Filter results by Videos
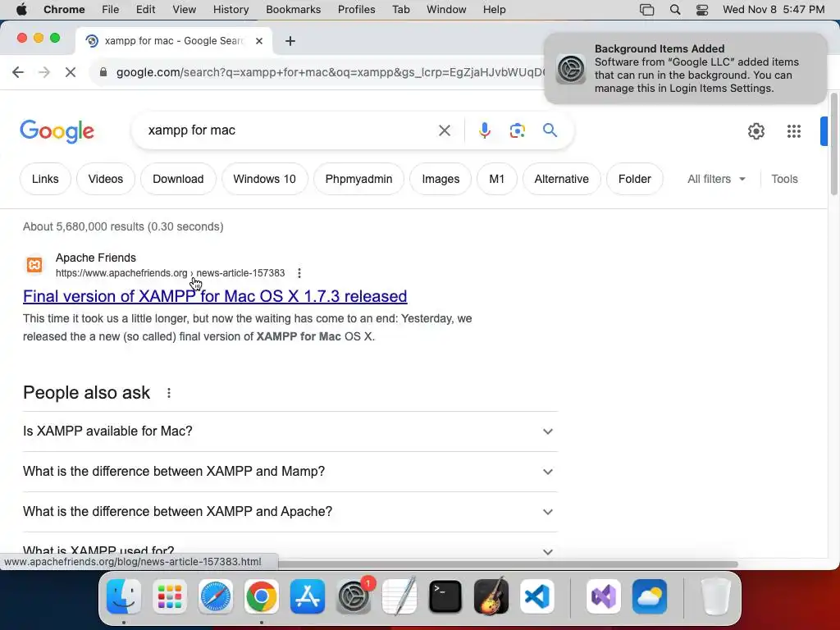The width and height of the screenshot is (840, 630). click(106, 179)
